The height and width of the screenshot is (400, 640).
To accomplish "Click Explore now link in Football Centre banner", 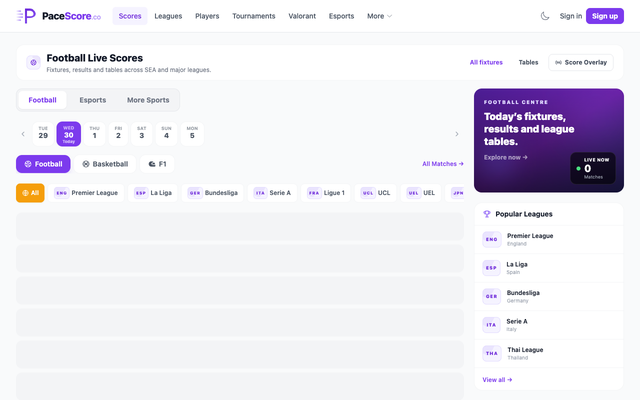I will pos(506,157).
